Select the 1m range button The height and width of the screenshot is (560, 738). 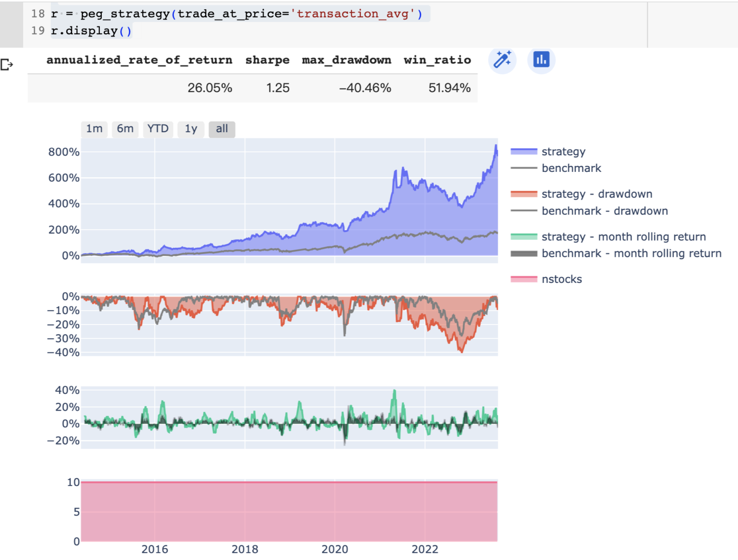coord(94,129)
